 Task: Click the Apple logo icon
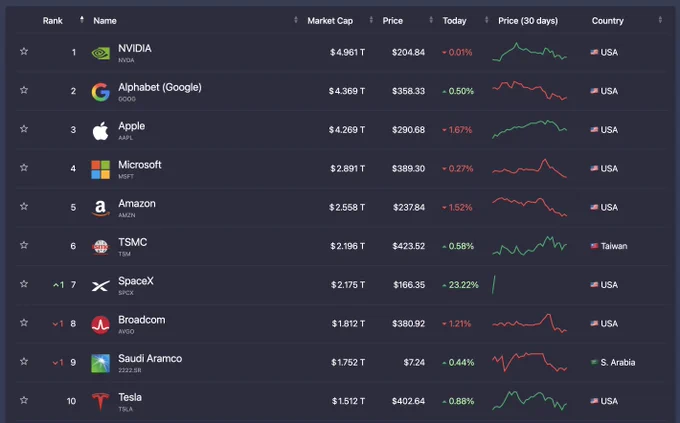click(101, 131)
